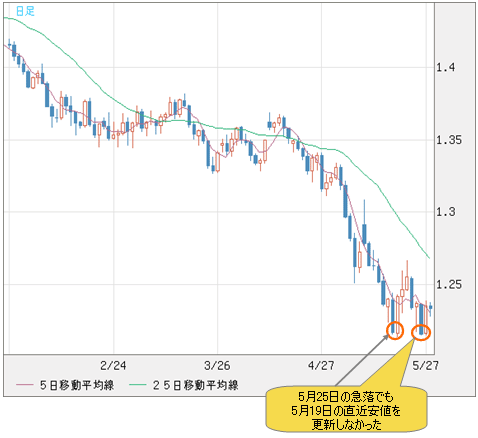Click the 1.3 price axis label

tap(446, 212)
